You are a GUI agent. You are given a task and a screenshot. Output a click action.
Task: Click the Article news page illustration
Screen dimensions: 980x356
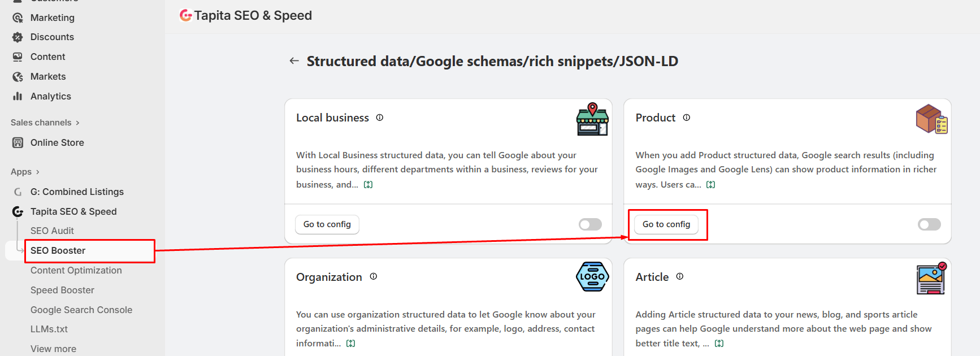(x=931, y=278)
